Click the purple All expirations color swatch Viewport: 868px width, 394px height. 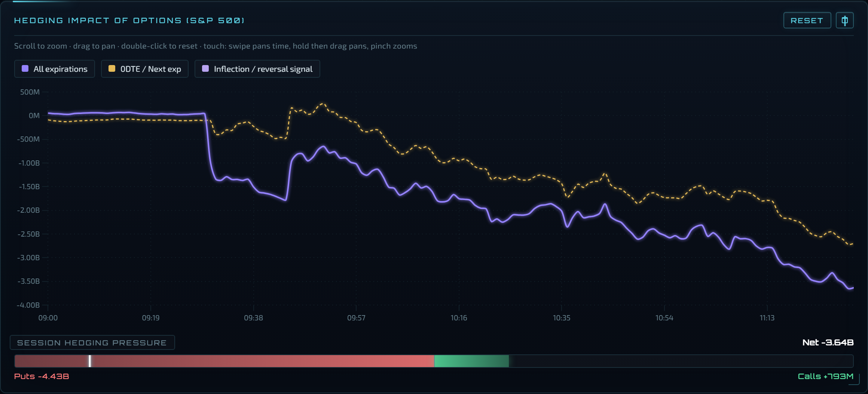[25, 68]
